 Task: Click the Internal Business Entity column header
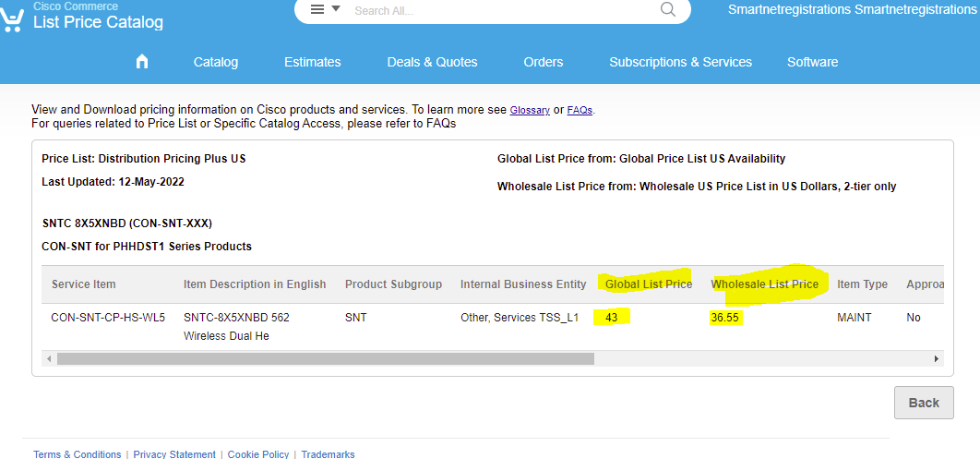click(523, 284)
